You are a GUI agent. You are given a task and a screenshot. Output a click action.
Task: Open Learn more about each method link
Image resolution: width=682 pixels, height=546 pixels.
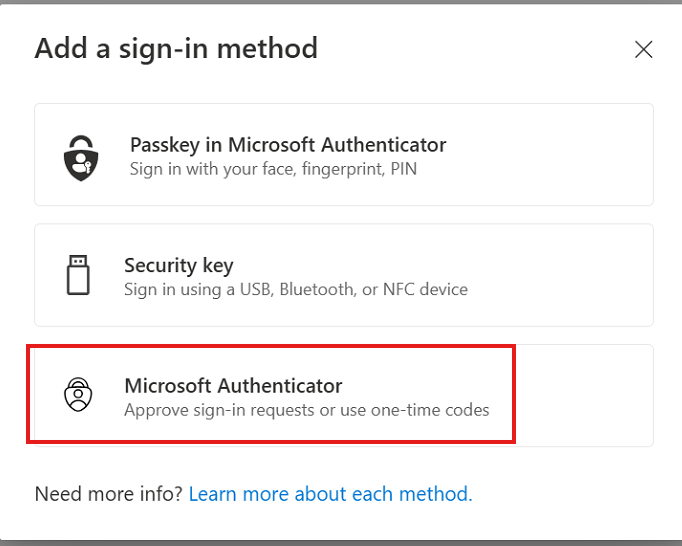(330, 494)
